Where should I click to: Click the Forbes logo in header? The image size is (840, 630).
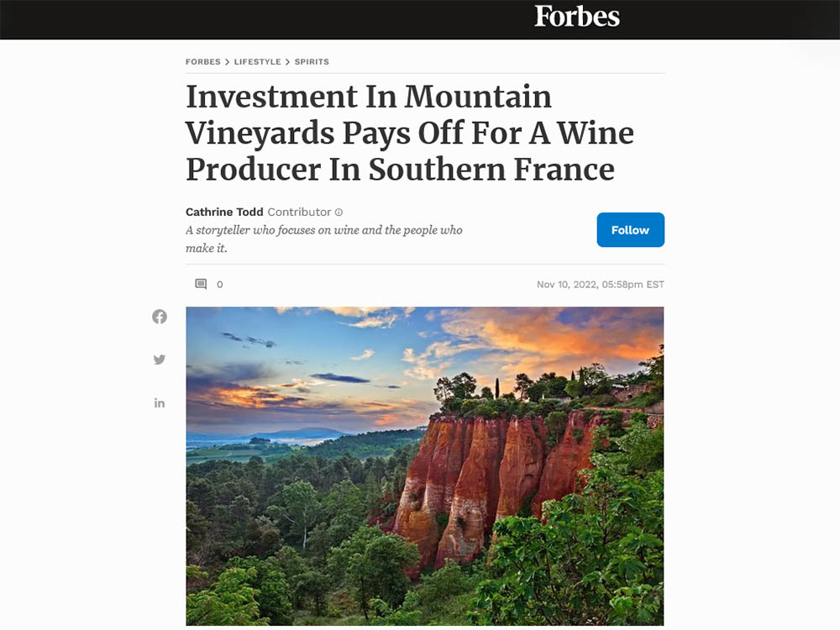click(577, 16)
